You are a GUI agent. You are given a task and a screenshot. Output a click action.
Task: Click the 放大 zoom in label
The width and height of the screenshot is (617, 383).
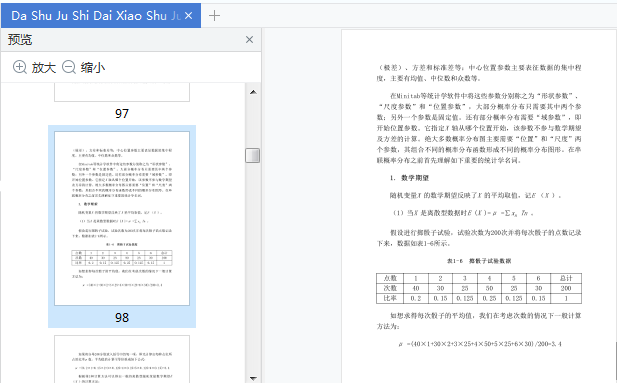pyautogui.click(x=44, y=67)
